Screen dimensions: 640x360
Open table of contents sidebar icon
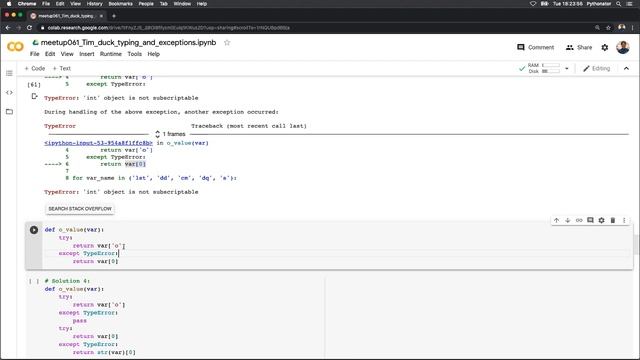point(9,73)
